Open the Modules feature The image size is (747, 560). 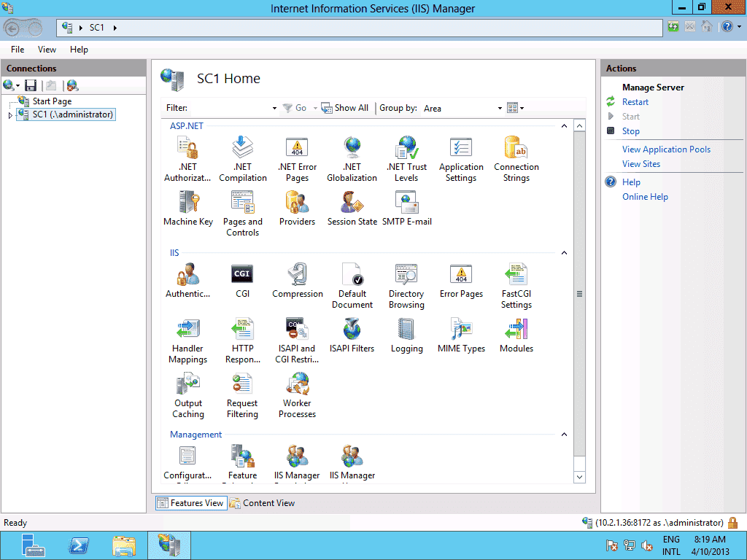pos(516,335)
